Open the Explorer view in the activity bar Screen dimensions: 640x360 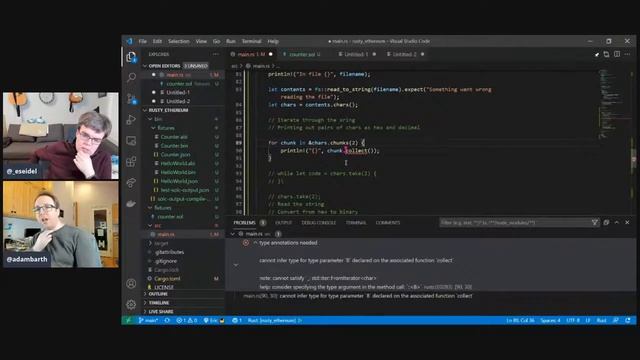pos(131,57)
